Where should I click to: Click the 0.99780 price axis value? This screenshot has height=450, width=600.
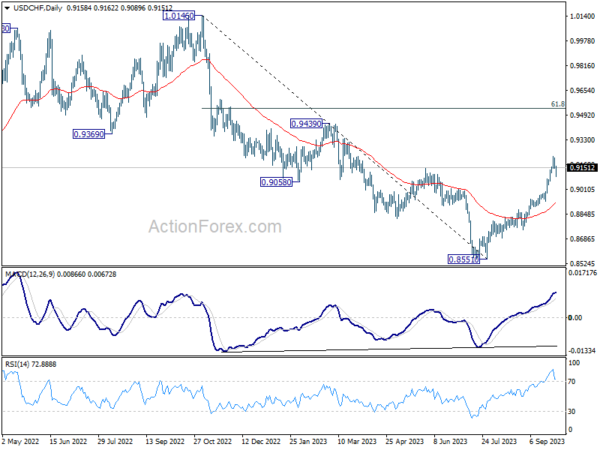(x=582, y=41)
